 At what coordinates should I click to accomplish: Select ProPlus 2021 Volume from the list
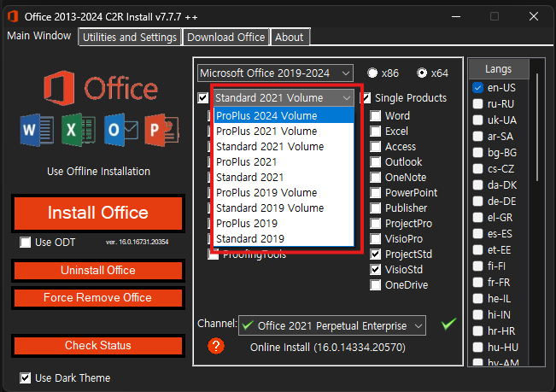tap(284, 132)
